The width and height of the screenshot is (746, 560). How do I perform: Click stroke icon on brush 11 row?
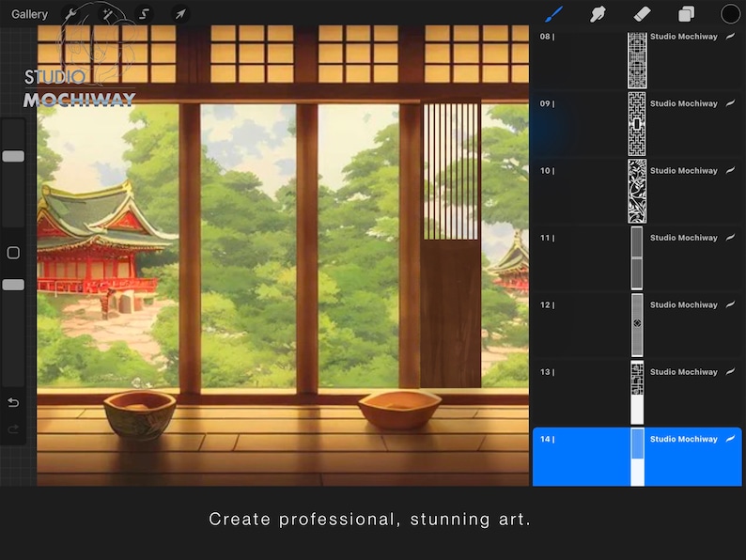coord(730,238)
